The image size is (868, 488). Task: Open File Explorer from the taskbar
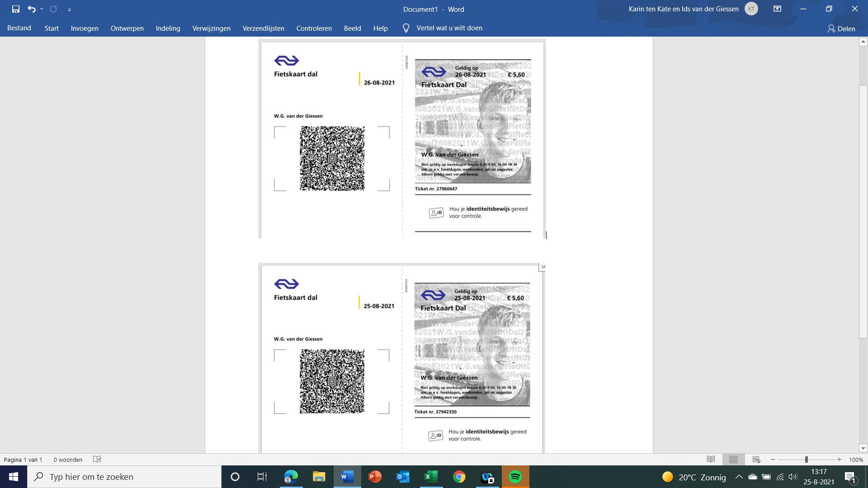[x=319, y=477]
